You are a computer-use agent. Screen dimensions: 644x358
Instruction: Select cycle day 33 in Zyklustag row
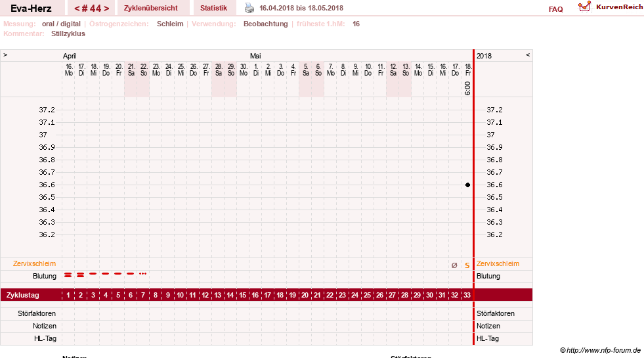(x=467, y=295)
